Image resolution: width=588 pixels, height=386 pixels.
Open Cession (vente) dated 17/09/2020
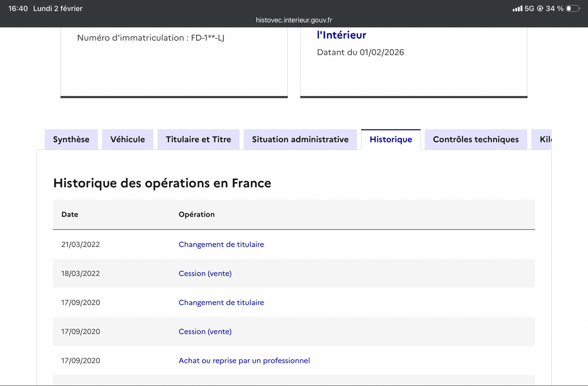pos(205,332)
